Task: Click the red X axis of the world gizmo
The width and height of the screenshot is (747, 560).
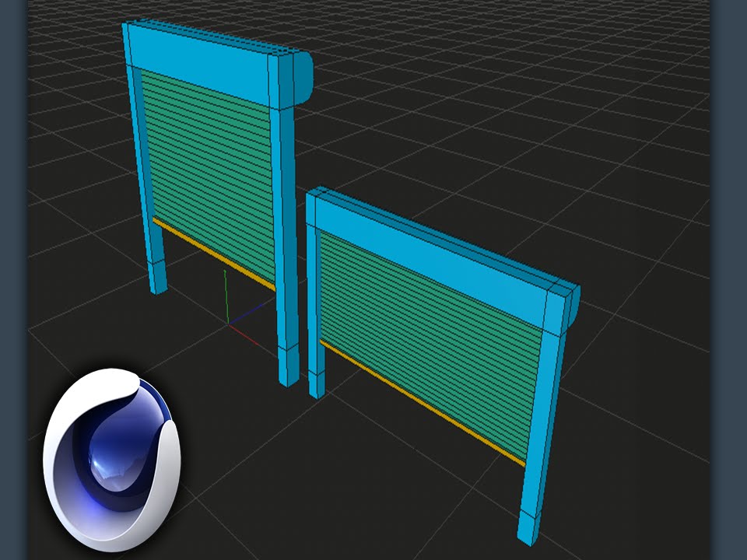Action: [x=244, y=334]
